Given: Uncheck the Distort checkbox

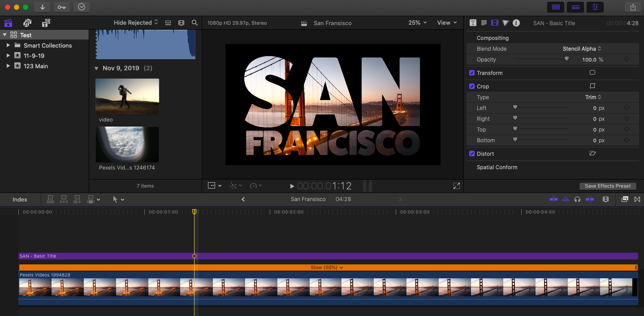Looking at the screenshot, I should pyautogui.click(x=472, y=154).
